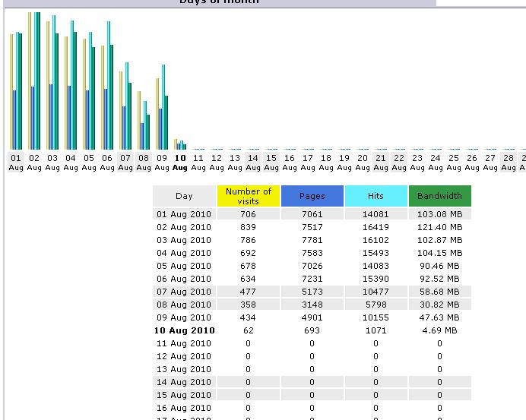Click the 09 Aug 2010 row date

tap(184, 317)
